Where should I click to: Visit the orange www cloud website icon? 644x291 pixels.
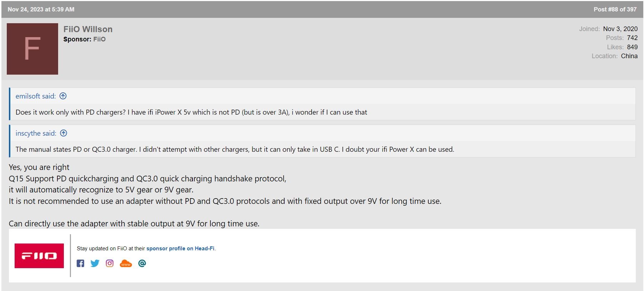[x=126, y=264]
